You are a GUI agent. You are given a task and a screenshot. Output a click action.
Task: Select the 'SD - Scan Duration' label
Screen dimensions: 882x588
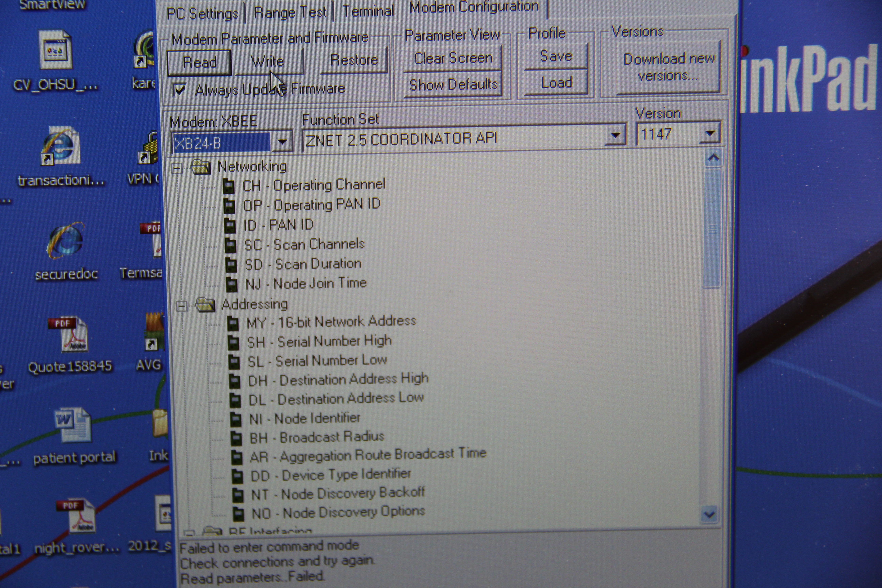tap(303, 264)
